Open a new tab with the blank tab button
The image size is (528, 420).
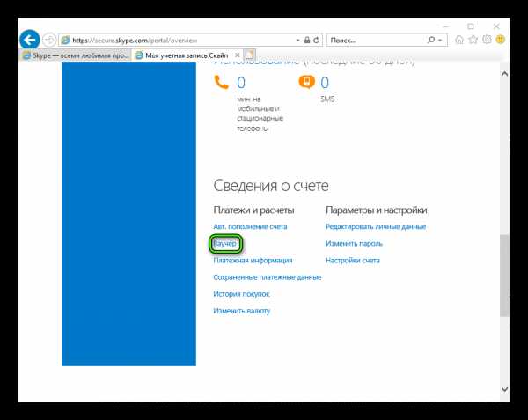[x=250, y=55]
